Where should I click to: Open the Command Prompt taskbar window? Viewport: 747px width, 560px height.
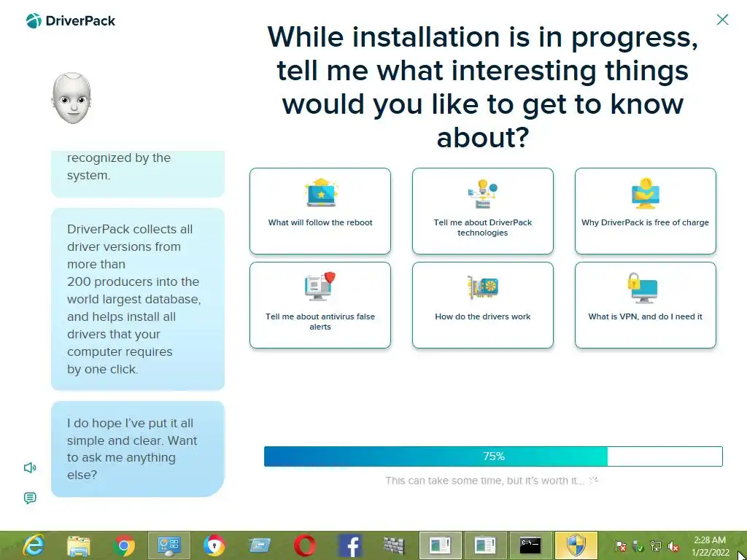(530, 545)
